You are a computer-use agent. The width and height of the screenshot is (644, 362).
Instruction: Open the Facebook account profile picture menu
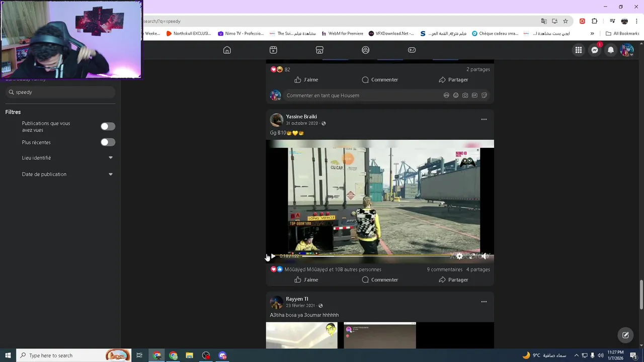point(627,50)
